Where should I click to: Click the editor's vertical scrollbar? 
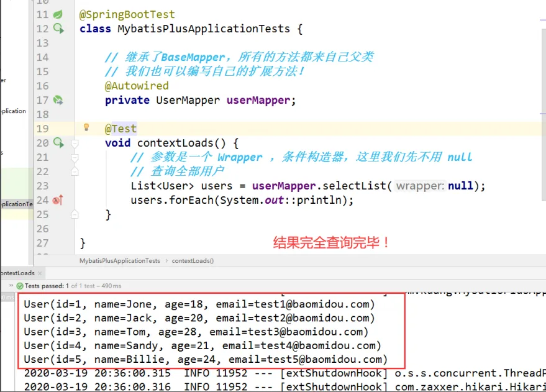[544, 115]
